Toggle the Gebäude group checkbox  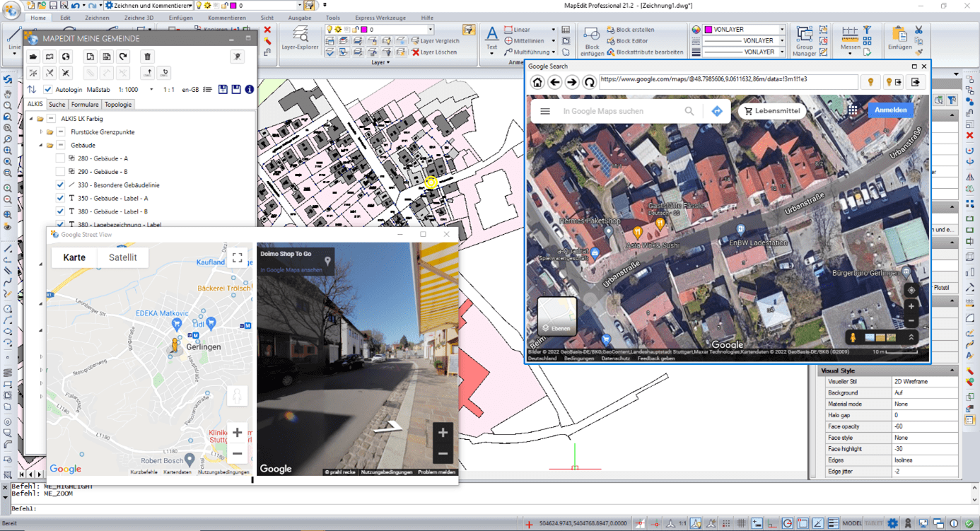pos(62,145)
